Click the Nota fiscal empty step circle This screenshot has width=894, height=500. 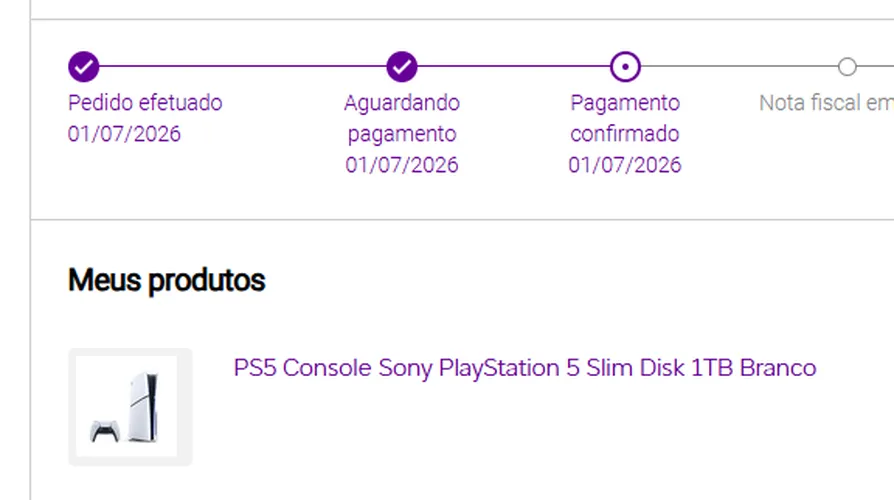(x=847, y=67)
